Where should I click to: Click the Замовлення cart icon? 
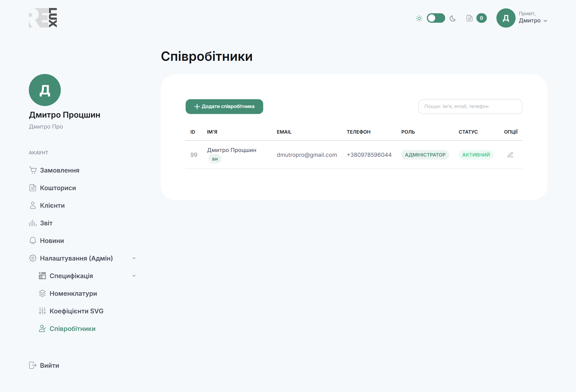[x=33, y=170]
